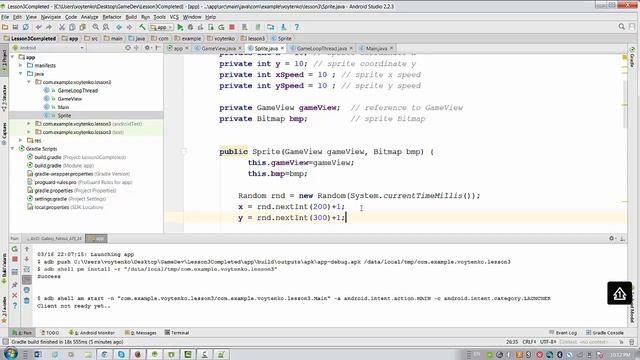Open the Android Monitor tool window

pyautogui.click(x=91, y=333)
